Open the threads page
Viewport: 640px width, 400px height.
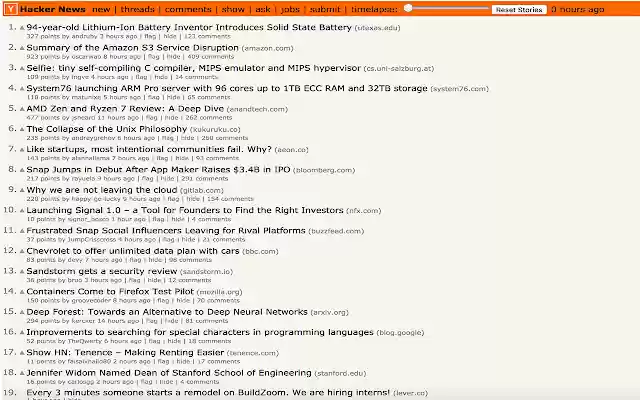[137, 9]
